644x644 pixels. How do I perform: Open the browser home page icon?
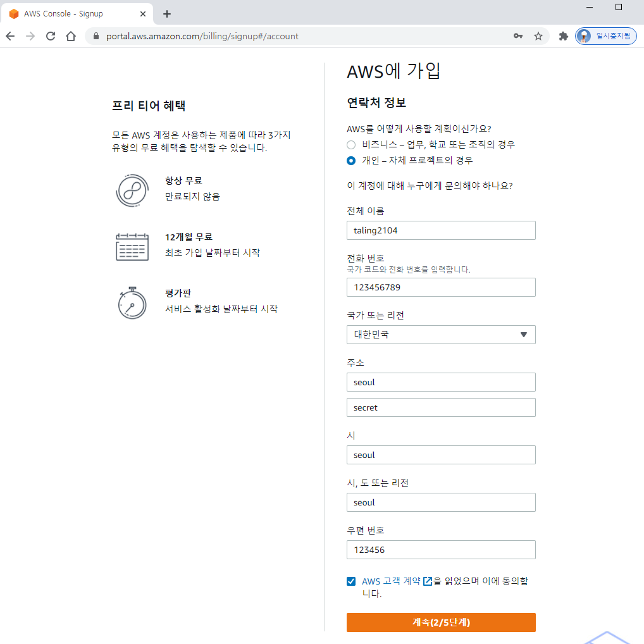coord(71,36)
